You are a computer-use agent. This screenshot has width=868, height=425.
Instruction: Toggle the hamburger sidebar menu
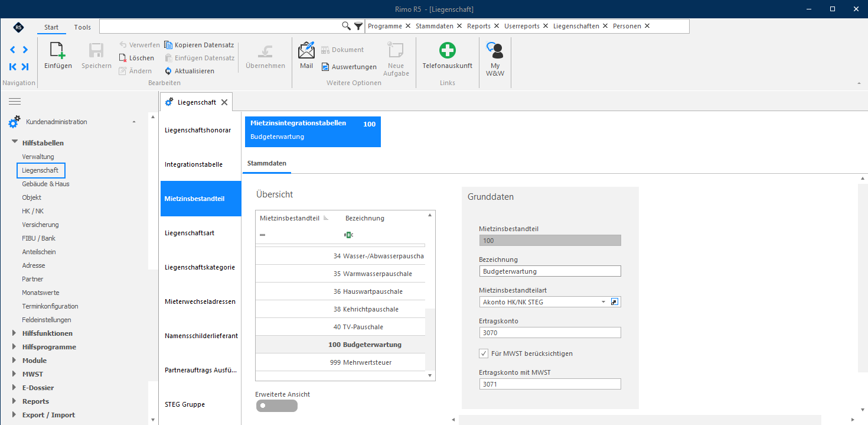[x=15, y=102]
